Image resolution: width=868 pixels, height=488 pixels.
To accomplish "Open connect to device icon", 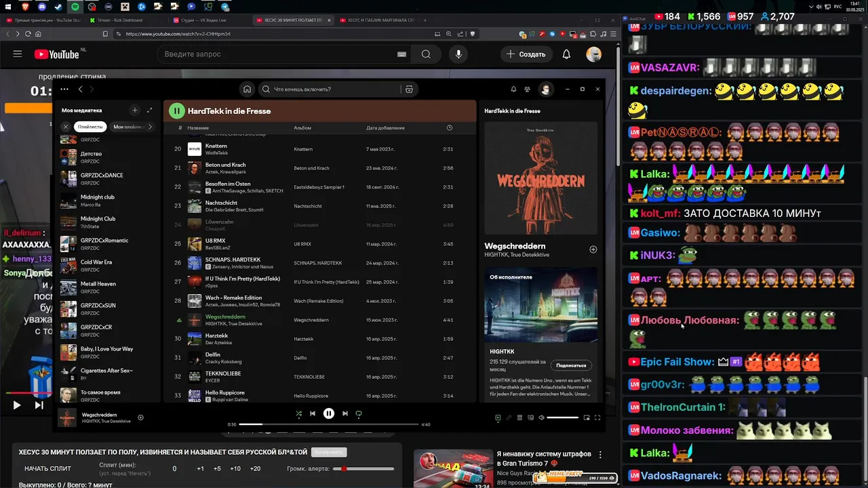I will click(530, 418).
